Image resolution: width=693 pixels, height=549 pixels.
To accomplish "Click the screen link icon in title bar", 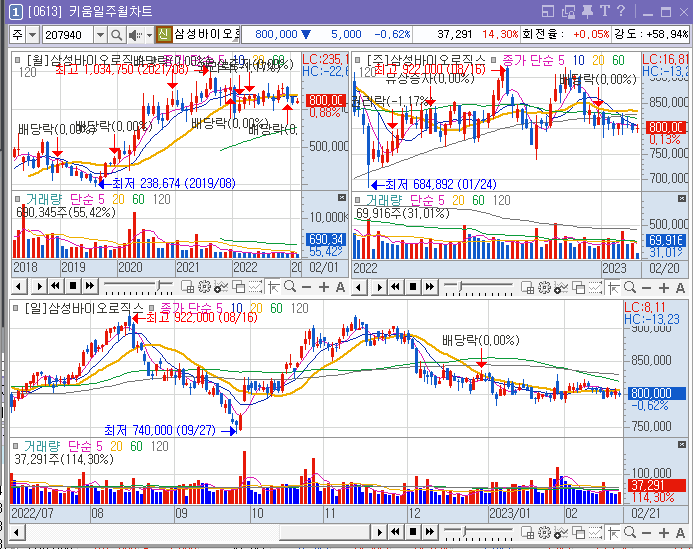I will point(568,11).
